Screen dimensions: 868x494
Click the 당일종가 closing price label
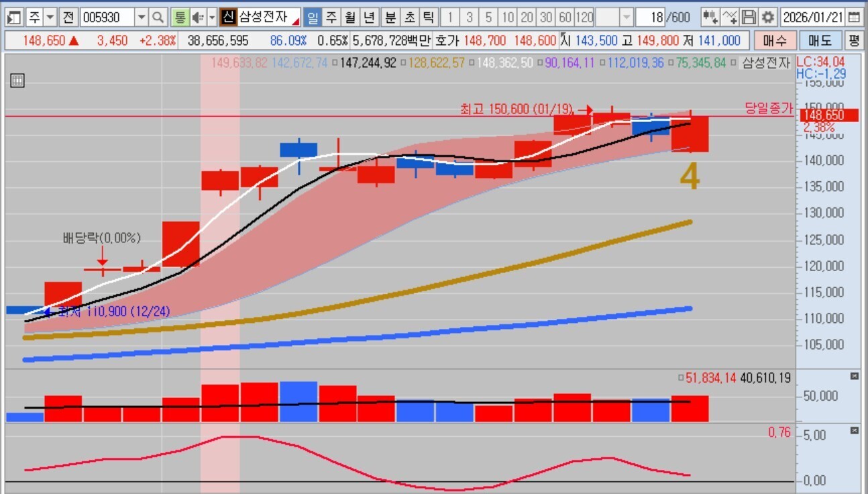pos(769,107)
